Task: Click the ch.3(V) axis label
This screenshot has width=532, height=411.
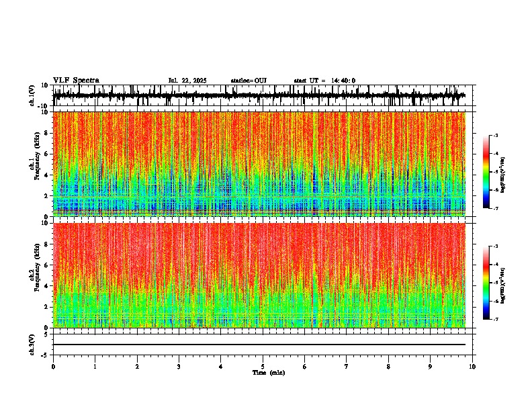Action: click(32, 345)
